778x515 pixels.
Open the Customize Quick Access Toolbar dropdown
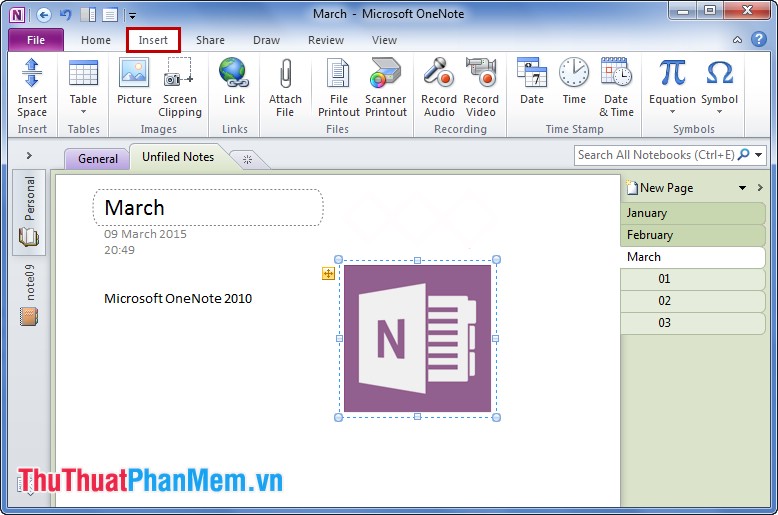[132, 16]
